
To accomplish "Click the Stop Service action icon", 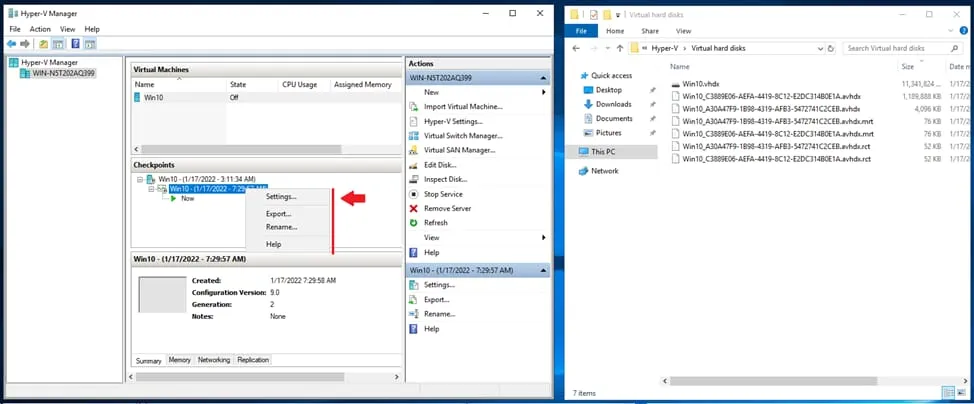I will (415, 194).
